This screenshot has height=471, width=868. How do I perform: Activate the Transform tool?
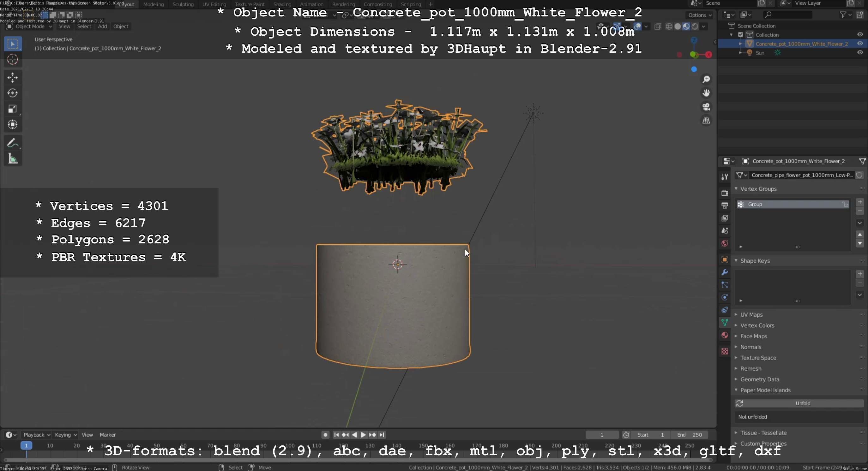(13, 125)
